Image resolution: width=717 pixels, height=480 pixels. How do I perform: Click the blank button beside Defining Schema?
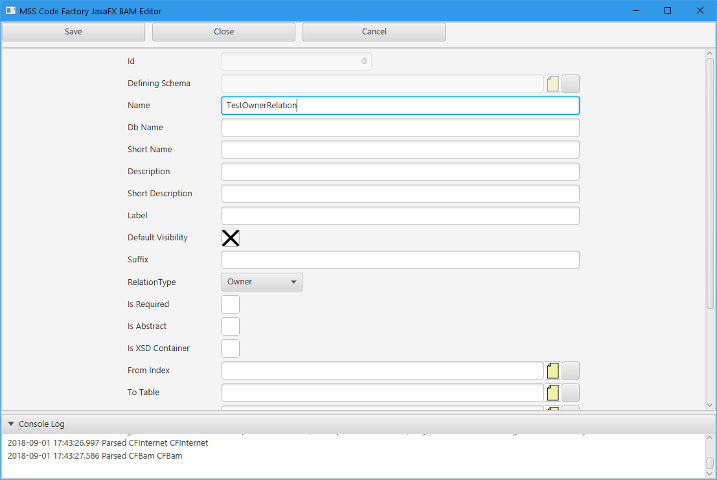pos(570,84)
